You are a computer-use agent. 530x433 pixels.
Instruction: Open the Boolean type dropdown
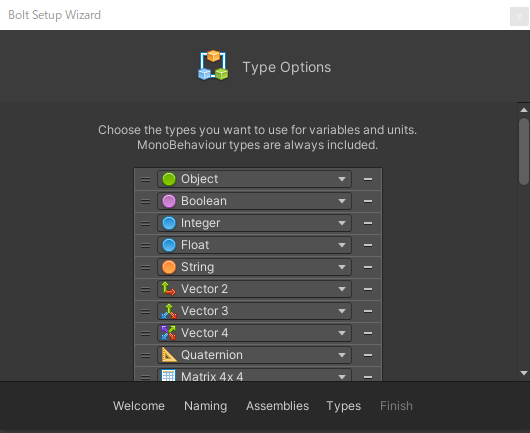tap(255, 201)
